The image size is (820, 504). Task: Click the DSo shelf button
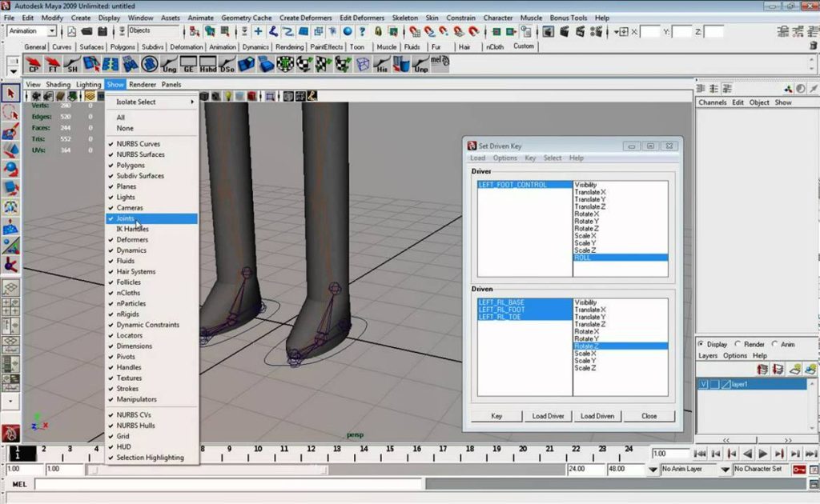pyautogui.click(x=227, y=64)
